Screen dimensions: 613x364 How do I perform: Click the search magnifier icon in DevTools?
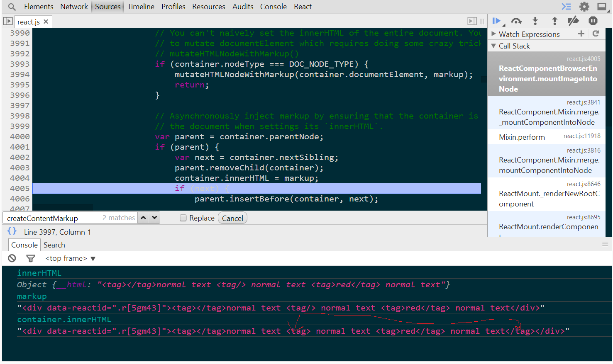[x=12, y=7]
